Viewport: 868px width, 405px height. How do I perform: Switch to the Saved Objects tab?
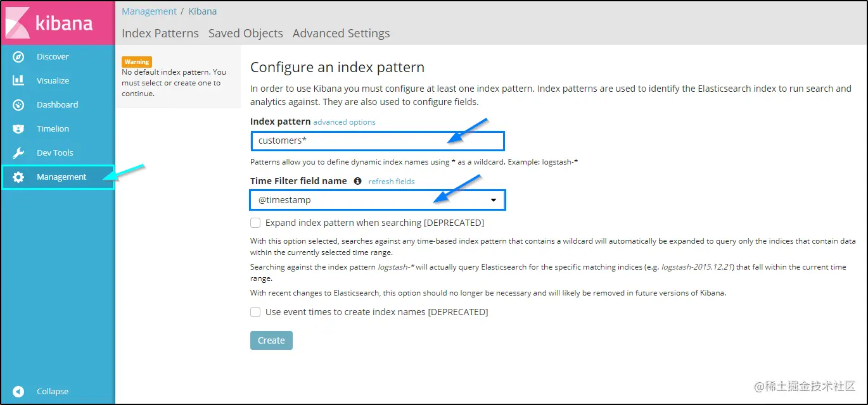click(x=246, y=34)
